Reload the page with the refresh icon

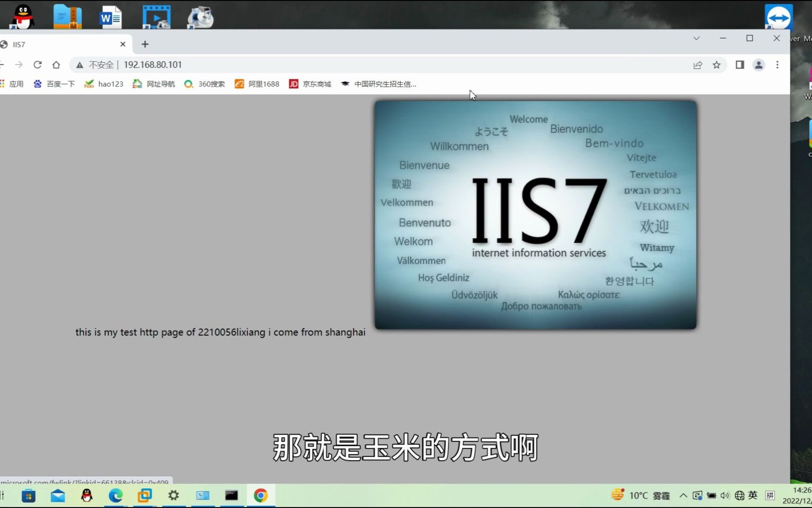[x=38, y=64]
